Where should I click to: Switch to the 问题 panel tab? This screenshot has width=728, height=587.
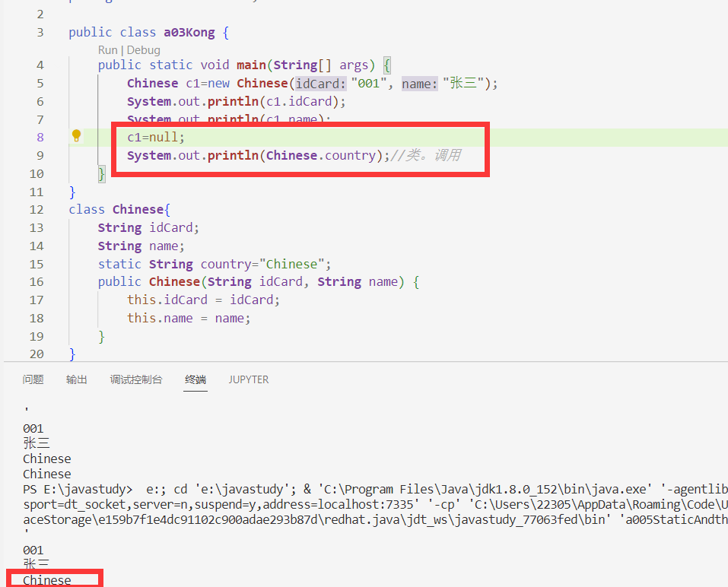click(33, 379)
